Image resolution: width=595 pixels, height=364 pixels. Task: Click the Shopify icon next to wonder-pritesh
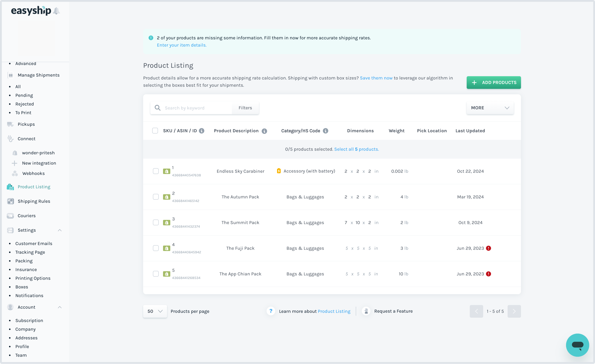click(x=15, y=153)
